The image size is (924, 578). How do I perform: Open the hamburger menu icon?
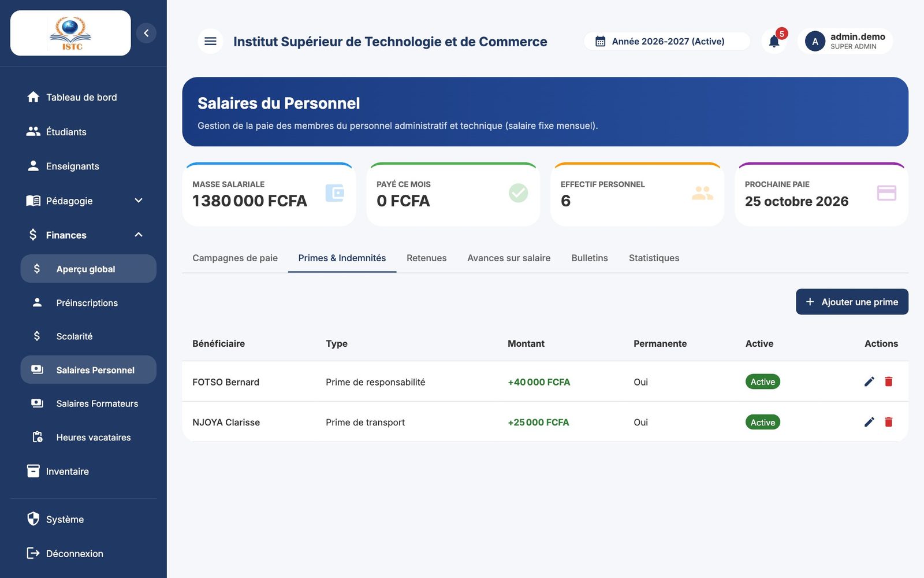(x=210, y=41)
